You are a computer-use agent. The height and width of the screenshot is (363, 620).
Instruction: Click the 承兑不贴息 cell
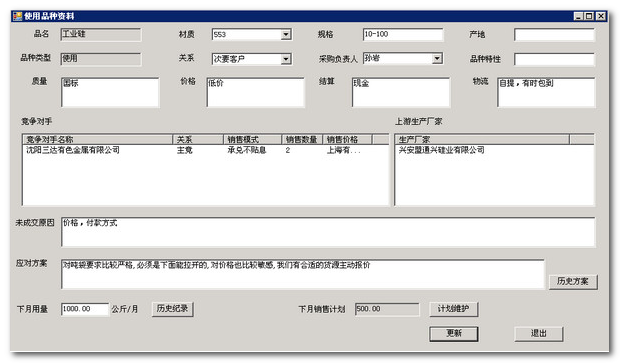(246, 150)
